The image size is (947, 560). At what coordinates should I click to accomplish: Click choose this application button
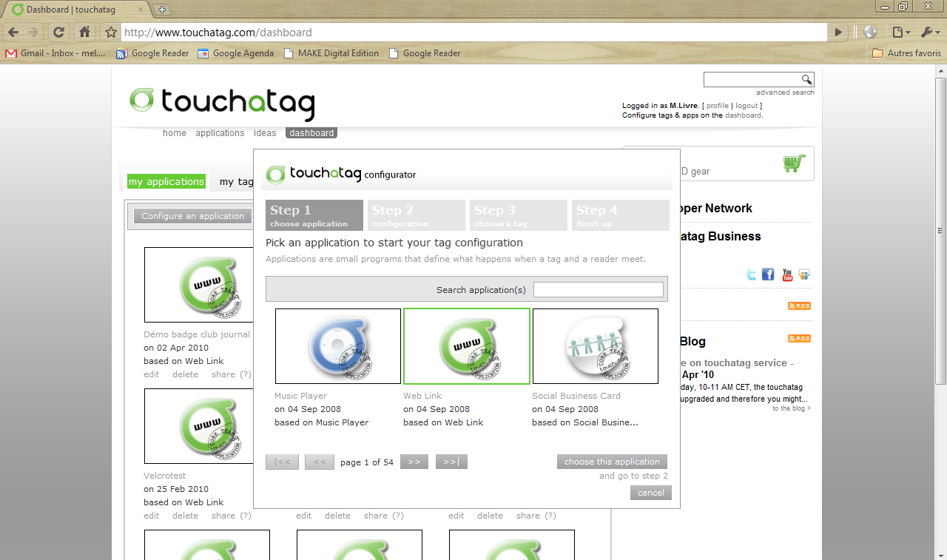(x=613, y=462)
